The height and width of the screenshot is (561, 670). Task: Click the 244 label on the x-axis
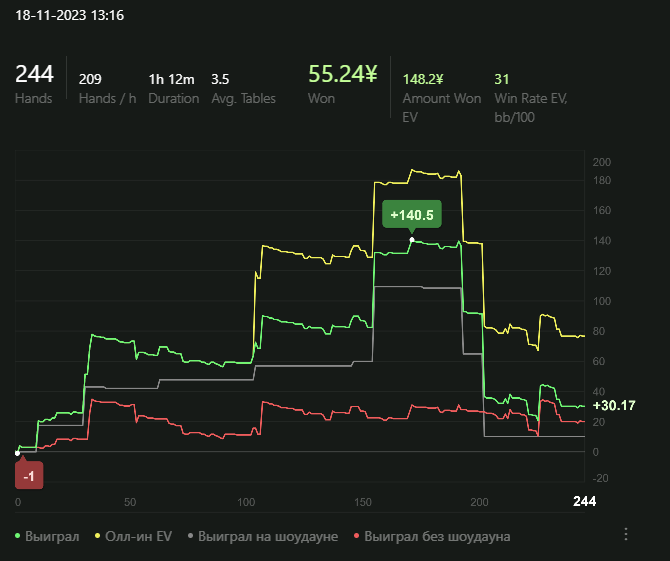[584, 501]
